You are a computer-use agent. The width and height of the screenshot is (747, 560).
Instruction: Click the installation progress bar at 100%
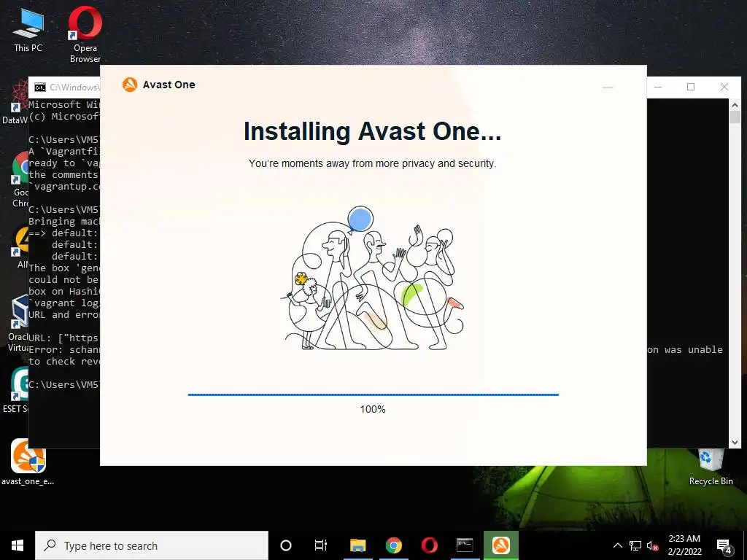(373, 394)
